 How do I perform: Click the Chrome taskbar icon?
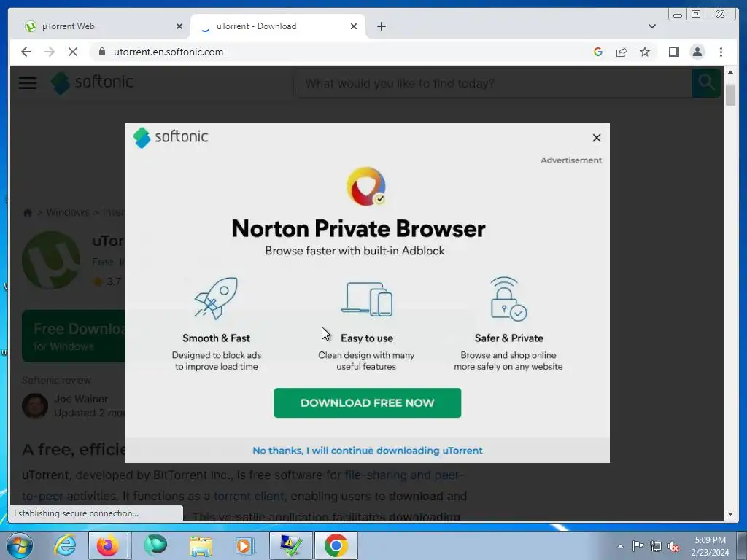(x=336, y=545)
